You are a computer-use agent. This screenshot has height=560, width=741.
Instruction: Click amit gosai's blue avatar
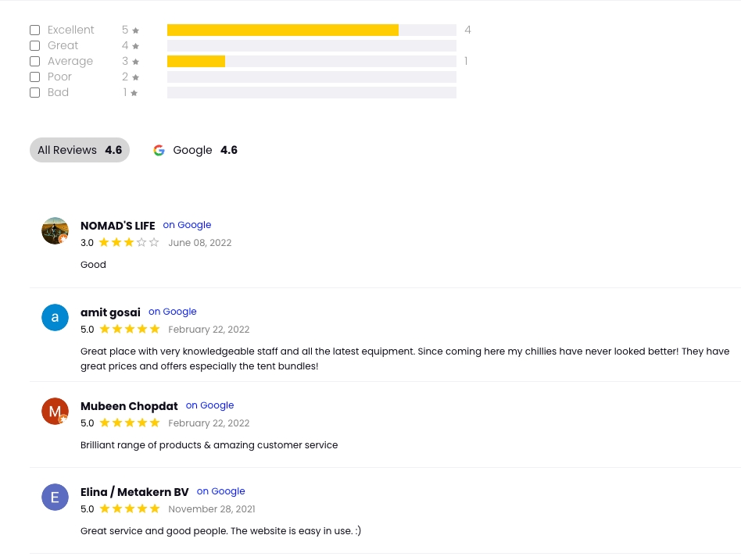point(55,317)
